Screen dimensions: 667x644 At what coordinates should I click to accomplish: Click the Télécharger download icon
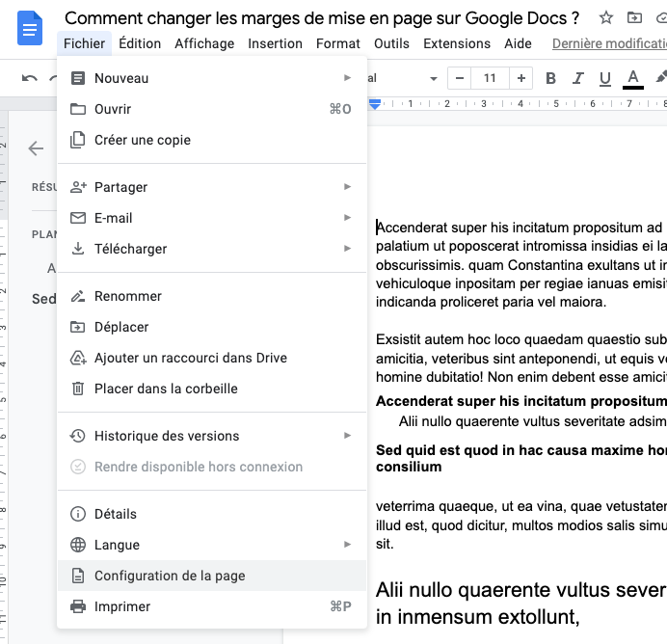pyautogui.click(x=78, y=249)
